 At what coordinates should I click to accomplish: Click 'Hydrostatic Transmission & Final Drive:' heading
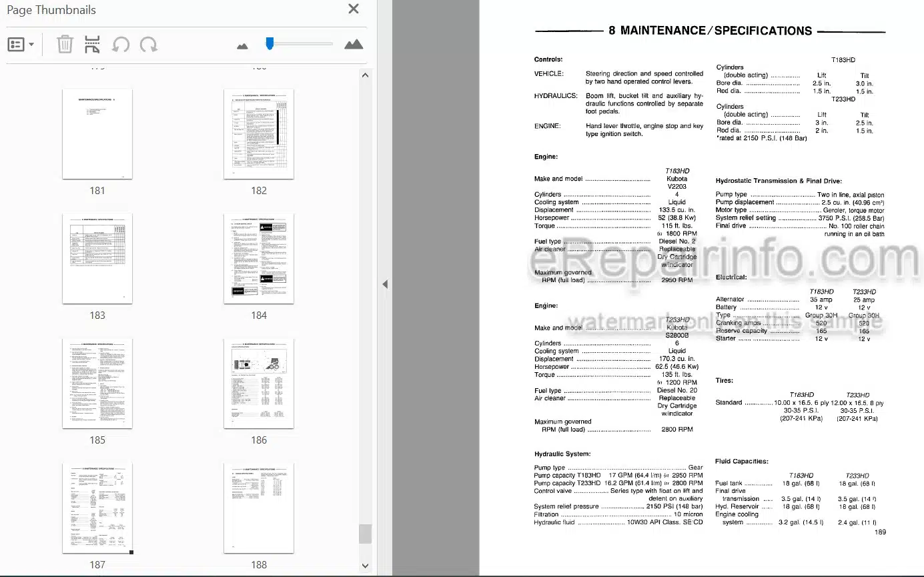(779, 181)
